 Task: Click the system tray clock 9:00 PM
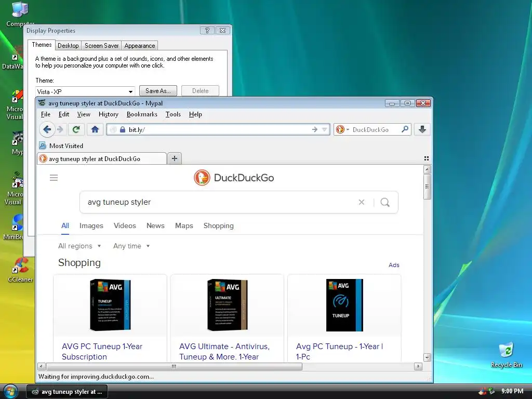point(512,391)
